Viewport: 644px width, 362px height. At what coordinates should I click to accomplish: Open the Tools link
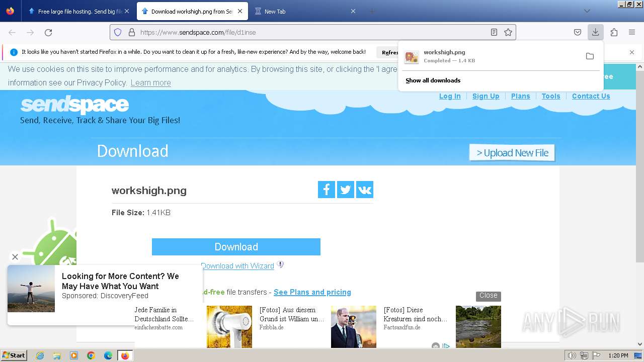[551, 96]
